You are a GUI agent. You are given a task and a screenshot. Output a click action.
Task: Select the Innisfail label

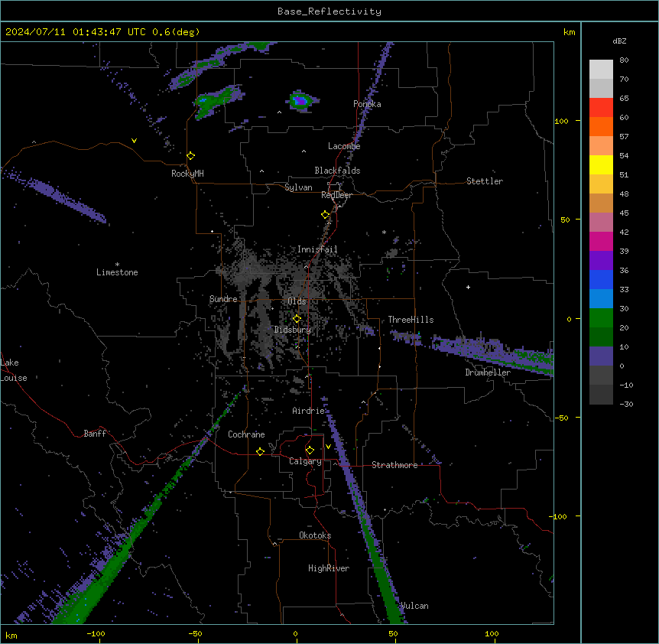coord(317,249)
